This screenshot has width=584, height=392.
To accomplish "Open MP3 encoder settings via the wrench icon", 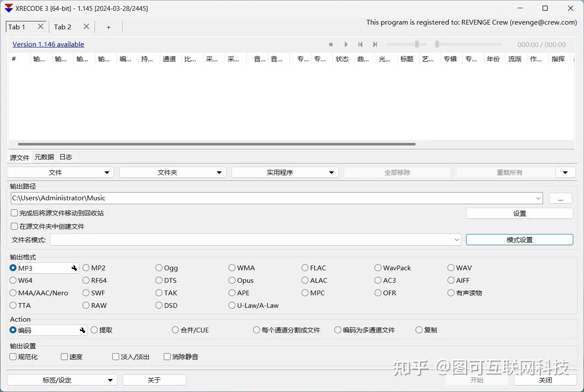I will 74,268.
